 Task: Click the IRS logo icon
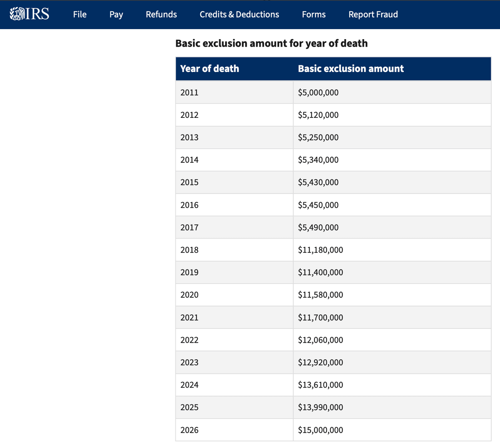29,14
